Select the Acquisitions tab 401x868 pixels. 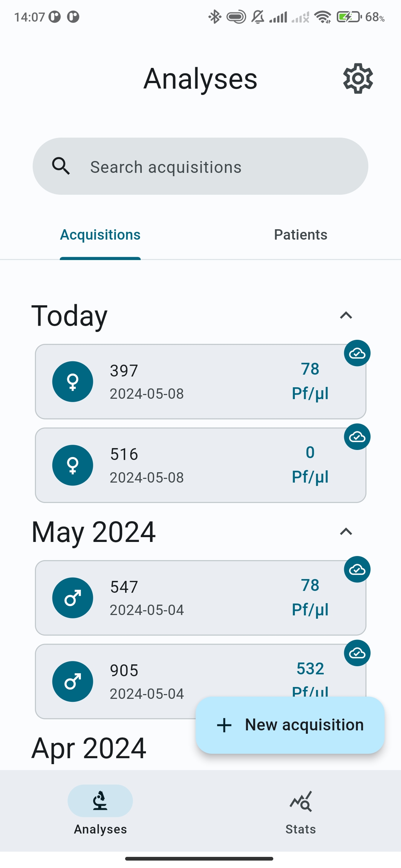coord(100,235)
